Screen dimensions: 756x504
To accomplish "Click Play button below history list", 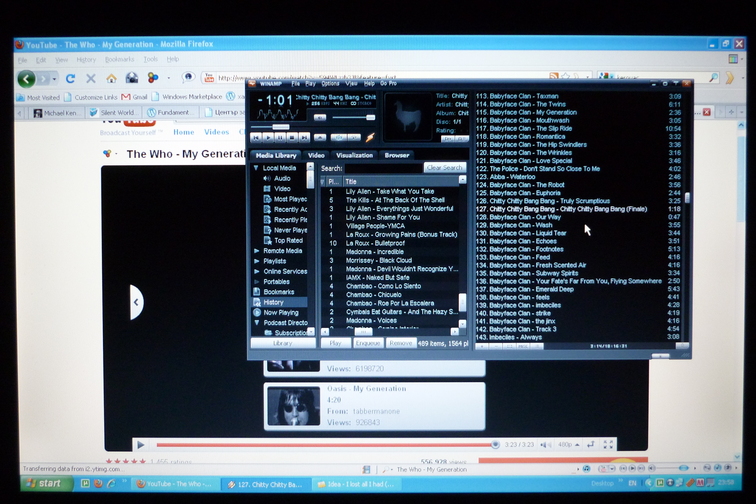I will 336,343.
